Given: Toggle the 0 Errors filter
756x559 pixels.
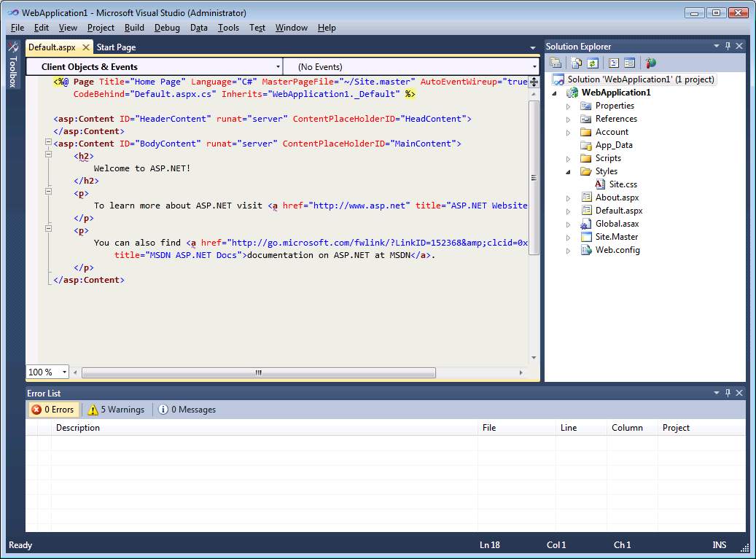Looking at the screenshot, I should (53, 410).
